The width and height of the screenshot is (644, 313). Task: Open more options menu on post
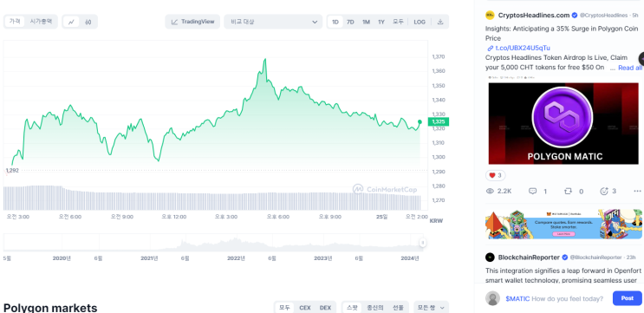pyautogui.click(x=637, y=191)
